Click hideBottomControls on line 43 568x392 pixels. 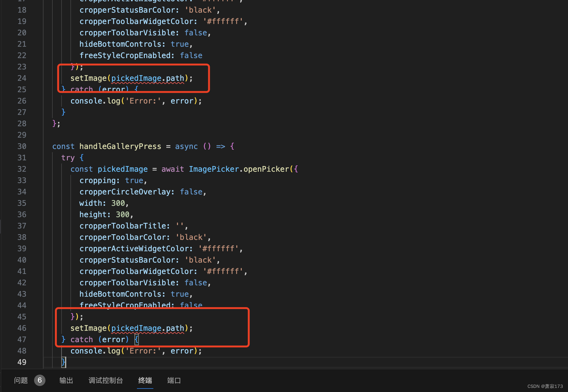(120, 294)
